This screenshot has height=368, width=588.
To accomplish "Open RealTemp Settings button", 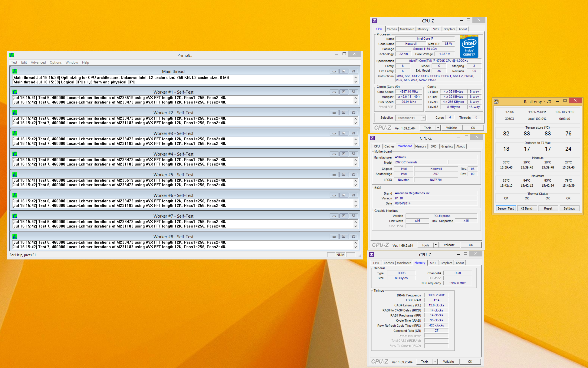I will pos(569,208).
